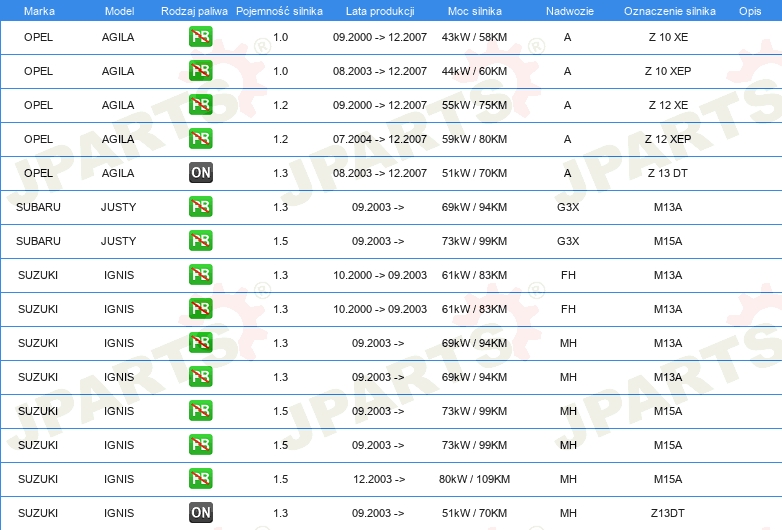Click M15A in the 80kW / 109KM row

(668, 479)
